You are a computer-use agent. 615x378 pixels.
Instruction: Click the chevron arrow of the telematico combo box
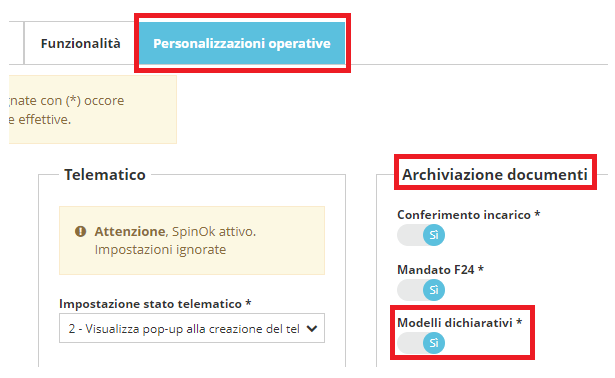point(312,329)
